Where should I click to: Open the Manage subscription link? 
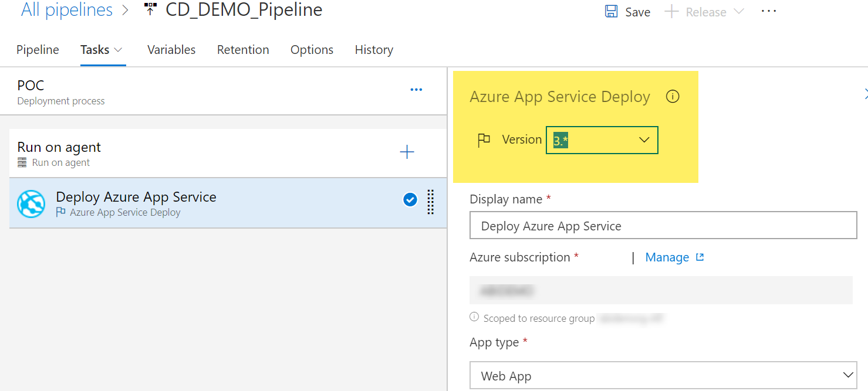pos(667,257)
